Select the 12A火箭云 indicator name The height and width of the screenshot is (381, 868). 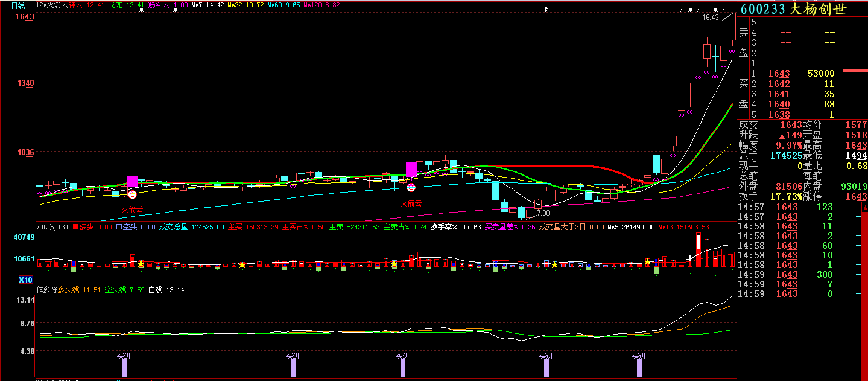tap(52, 4)
